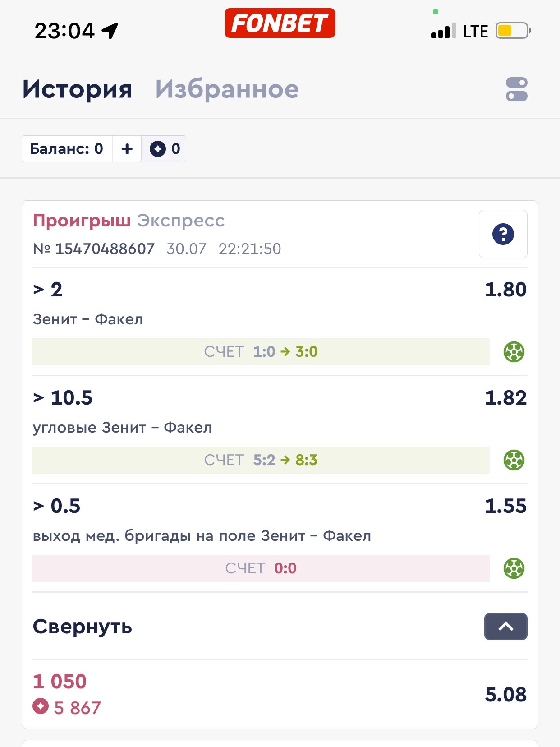This screenshot has width=560, height=747.
Task: Tap the bonus points coin icon in balance bar
Action: pyautogui.click(x=158, y=149)
